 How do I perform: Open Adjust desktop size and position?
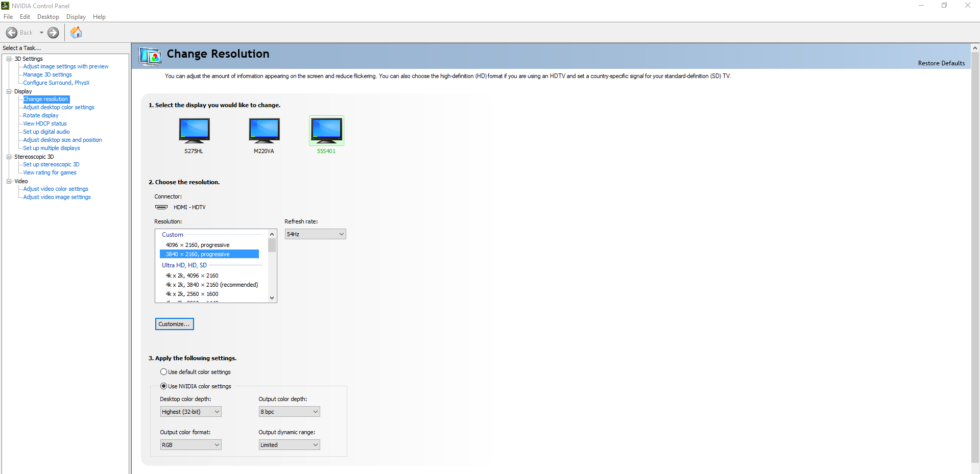click(x=62, y=140)
